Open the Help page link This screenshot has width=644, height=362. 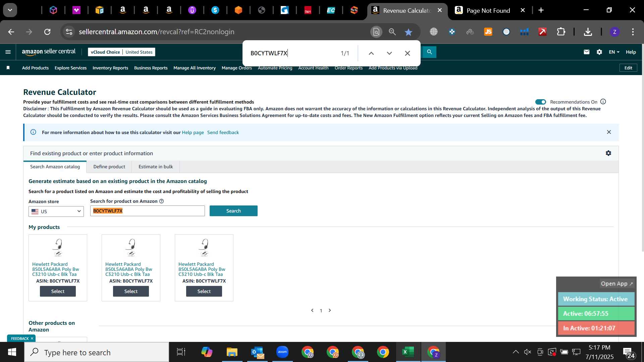[193, 132]
